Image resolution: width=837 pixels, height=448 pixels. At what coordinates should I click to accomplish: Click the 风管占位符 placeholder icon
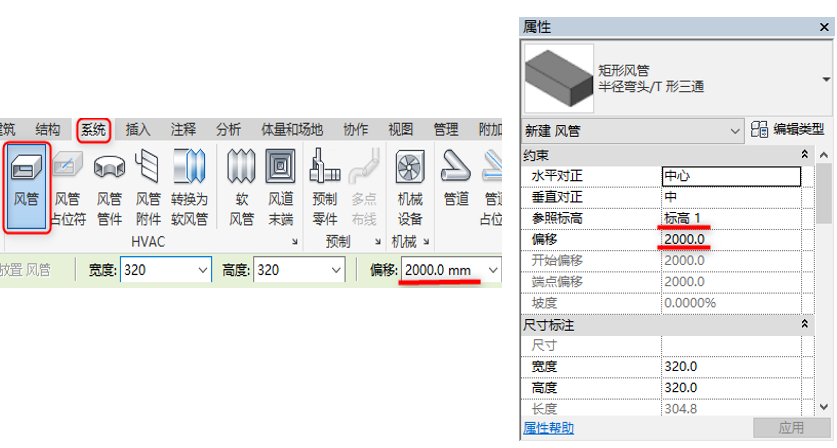68,187
